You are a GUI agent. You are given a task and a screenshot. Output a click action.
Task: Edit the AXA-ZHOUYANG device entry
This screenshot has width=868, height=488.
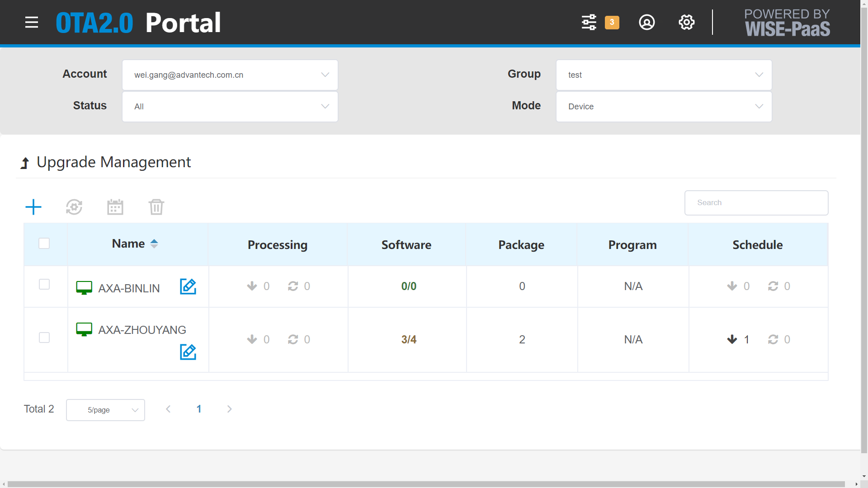(x=188, y=352)
